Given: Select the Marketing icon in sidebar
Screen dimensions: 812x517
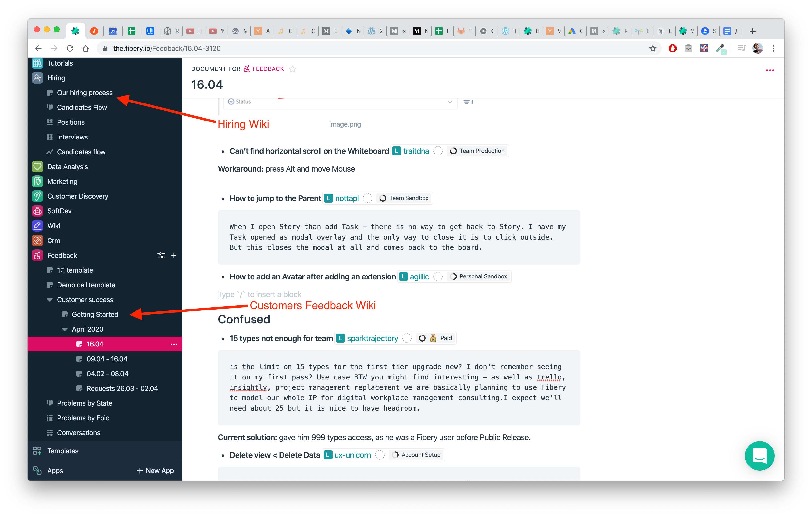Looking at the screenshot, I should pyautogui.click(x=37, y=181).
